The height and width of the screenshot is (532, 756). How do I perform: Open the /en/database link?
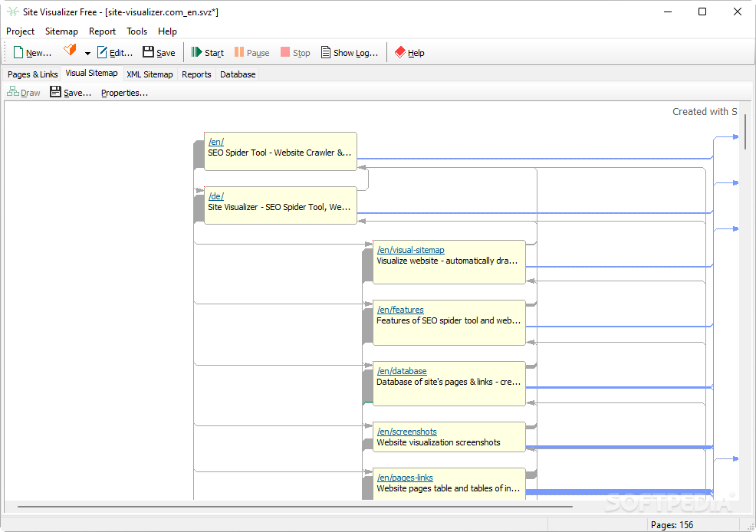click(402, 371)
